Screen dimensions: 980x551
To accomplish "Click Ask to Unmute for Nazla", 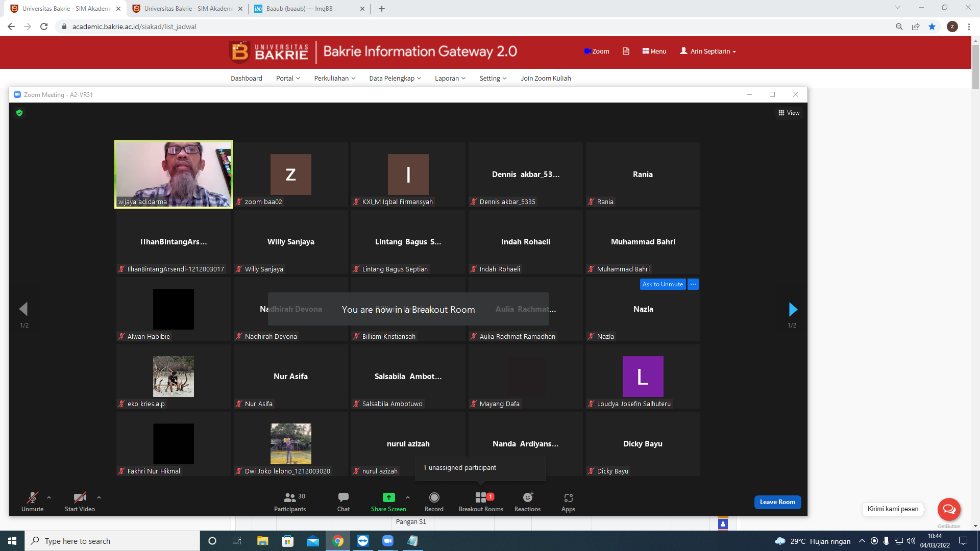I will pos(663,284).
